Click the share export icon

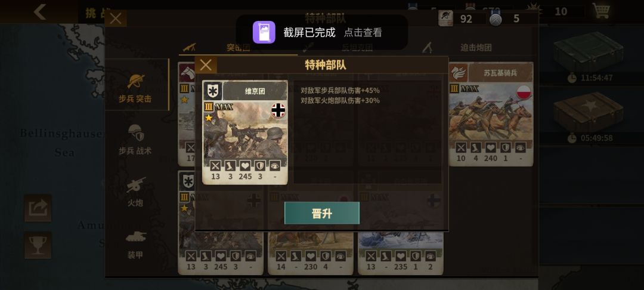pyautogui.click(x=38, y=208)
